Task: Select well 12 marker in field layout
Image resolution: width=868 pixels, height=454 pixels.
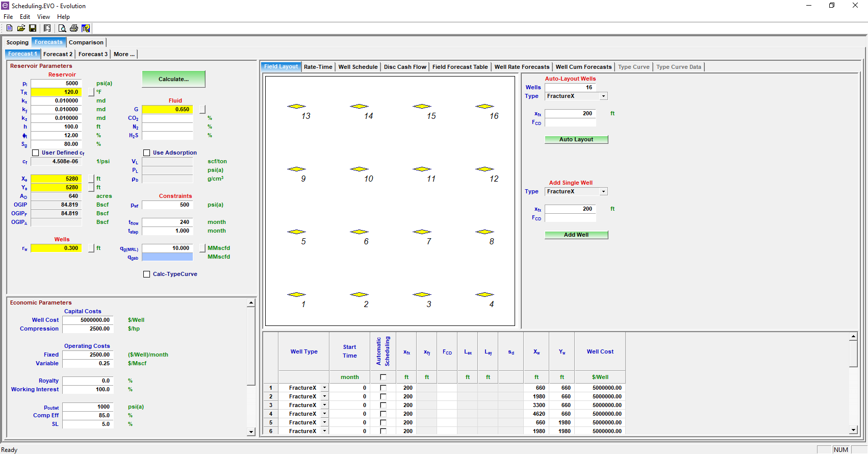Action: (x=484, y=169)
